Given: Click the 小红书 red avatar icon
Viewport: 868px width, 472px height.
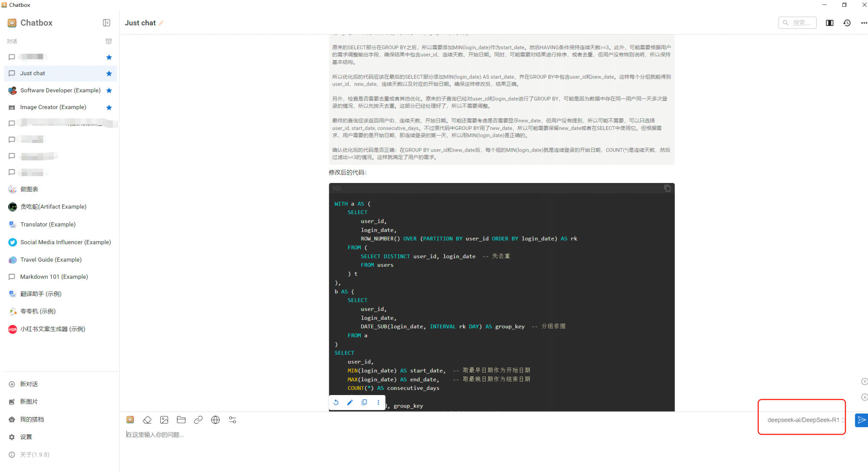Looking at the screenshot, I should coord(12,329).
